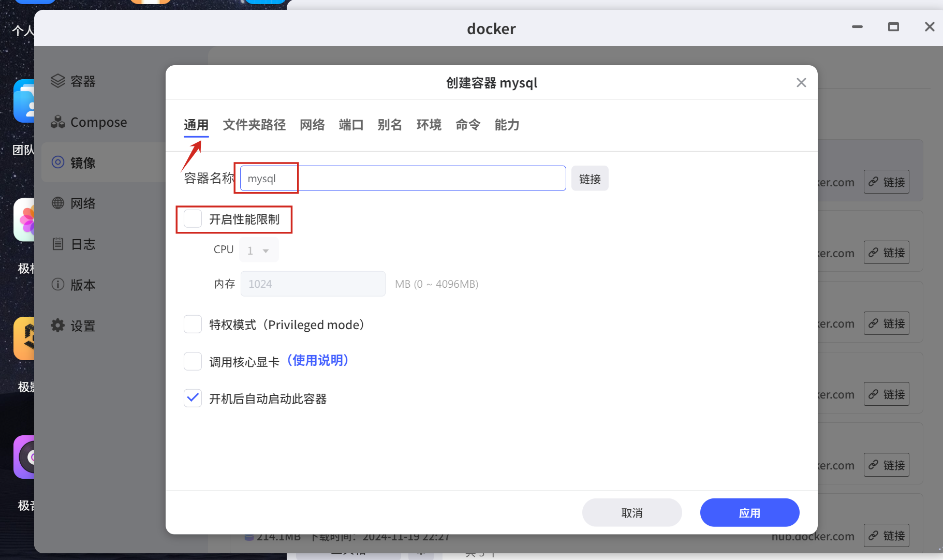Toggle the 特权模式 Privileged mode checkbox
943x560 pixels.
193,325
